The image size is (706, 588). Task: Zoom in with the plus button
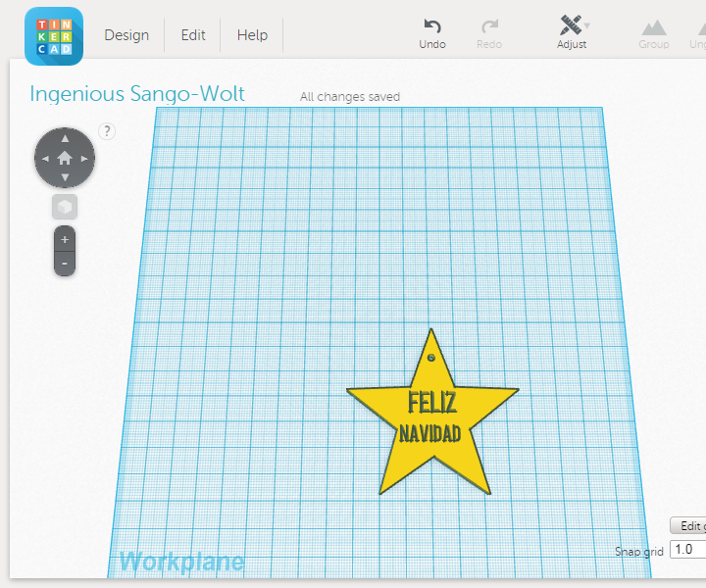click(65, 239)
